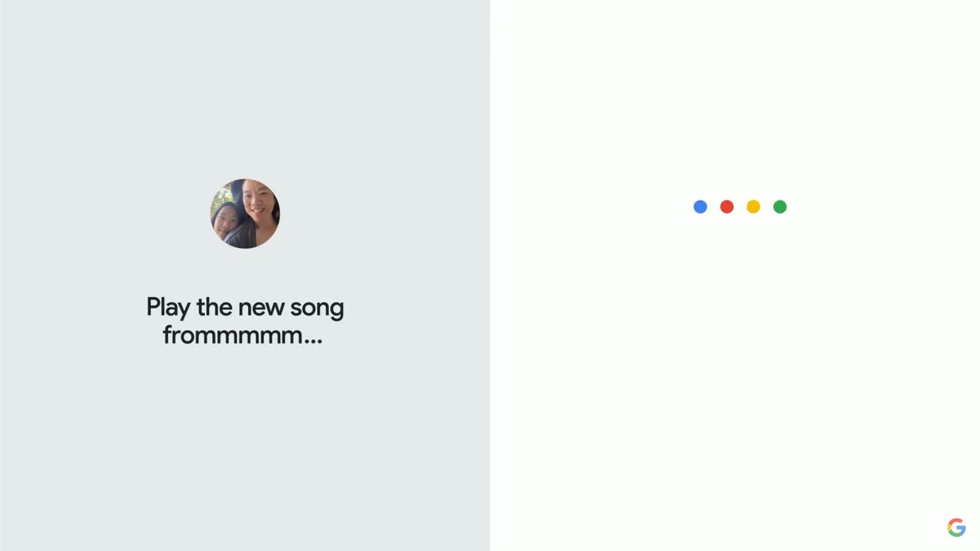Click the red Google Assistant dot
980x551 pixels.
[727, 207]
